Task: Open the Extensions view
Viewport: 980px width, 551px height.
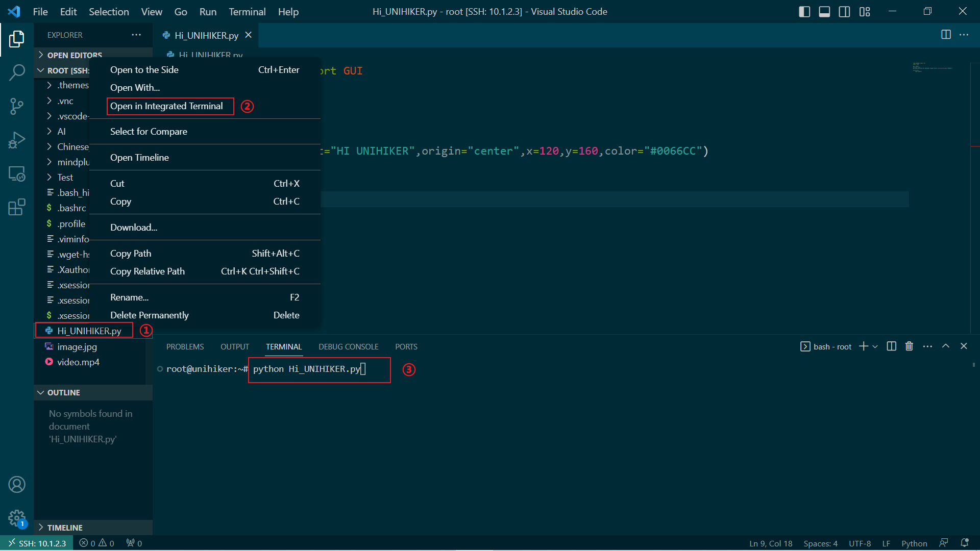Action: 17,207
